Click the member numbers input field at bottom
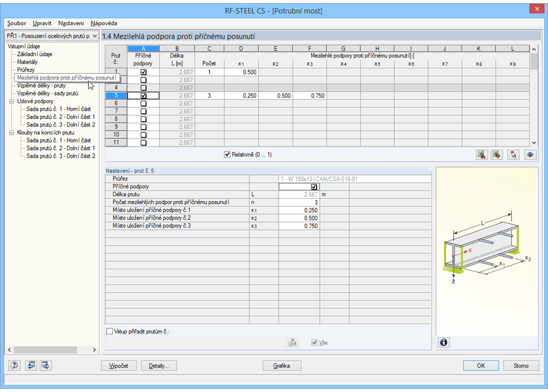 tap(195, 342)
